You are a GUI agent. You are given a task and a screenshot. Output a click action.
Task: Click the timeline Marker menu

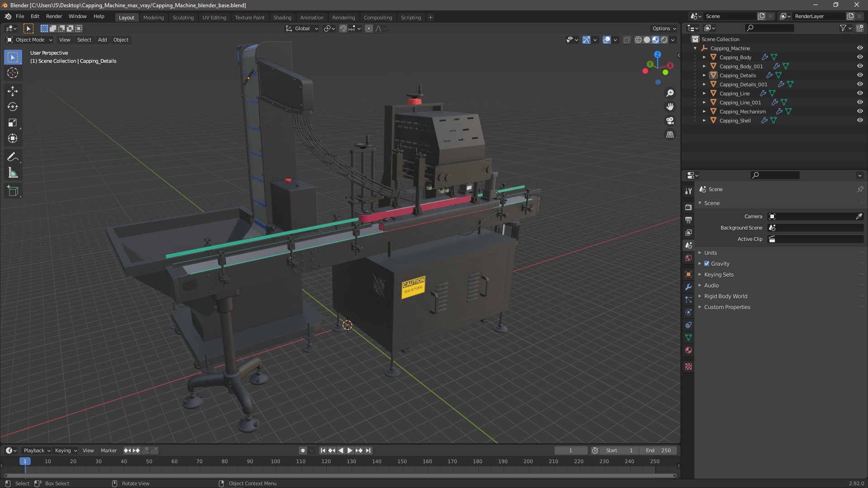coord(108,450)
